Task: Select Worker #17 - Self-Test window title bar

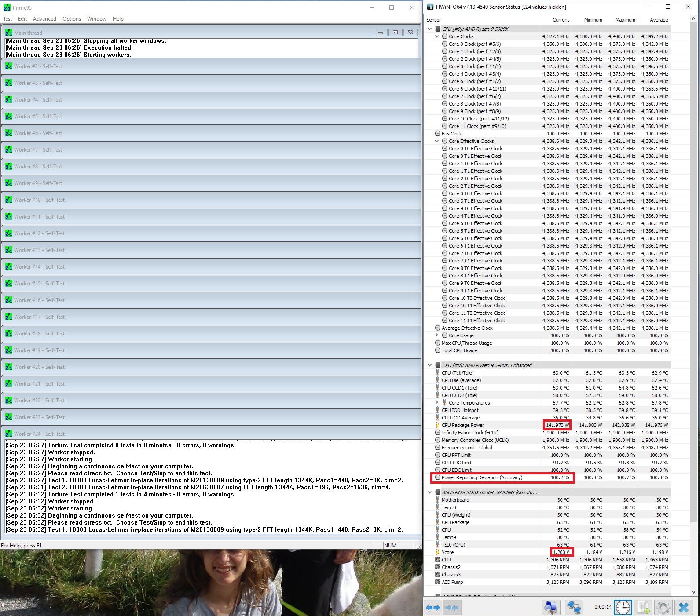Action: (x=211, y=317)
